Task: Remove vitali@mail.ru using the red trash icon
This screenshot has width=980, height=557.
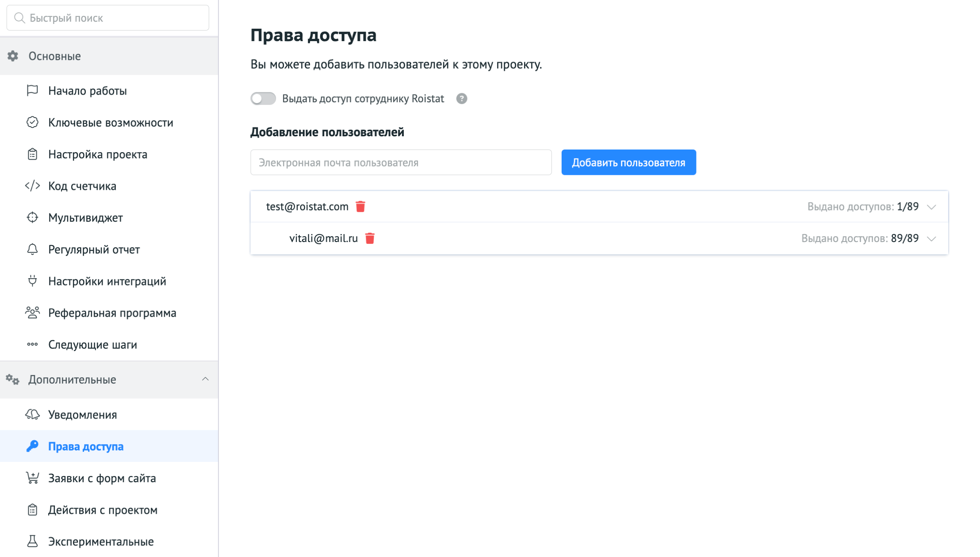Action: 370,238
